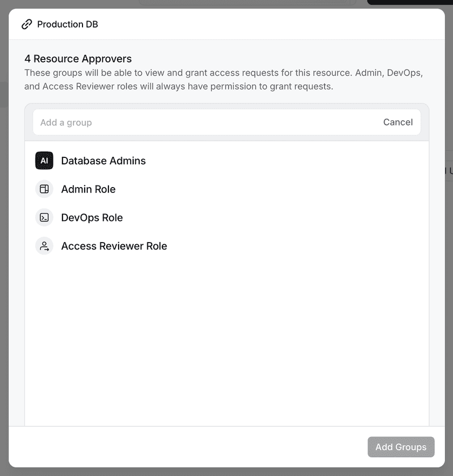Choose the DevOps Role label
Screen dimensions: 453x476
pyautogui.click(x=92, y=218)
